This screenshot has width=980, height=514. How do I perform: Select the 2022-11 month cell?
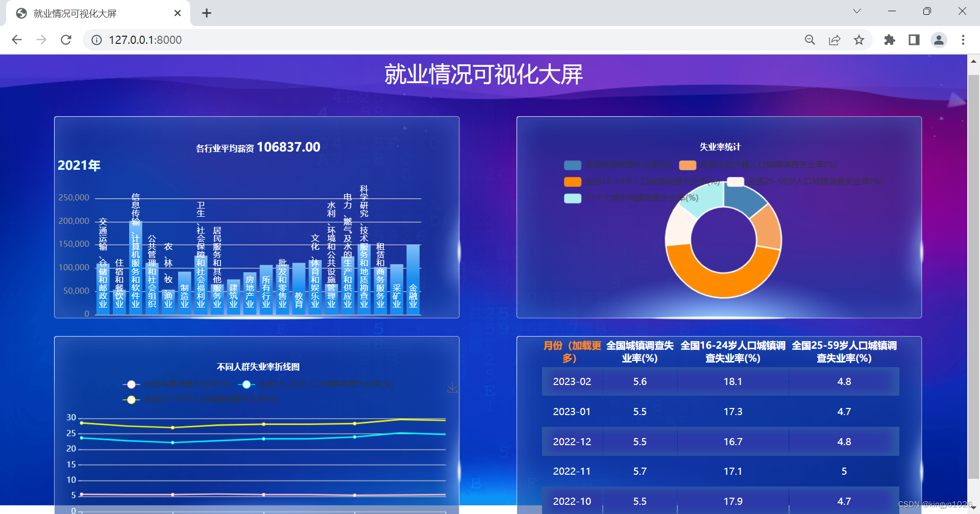coord(572,471)
